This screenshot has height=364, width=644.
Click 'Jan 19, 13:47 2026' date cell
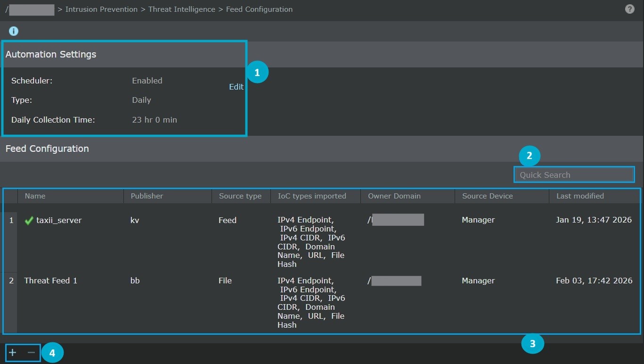click(x=594, y=220)
